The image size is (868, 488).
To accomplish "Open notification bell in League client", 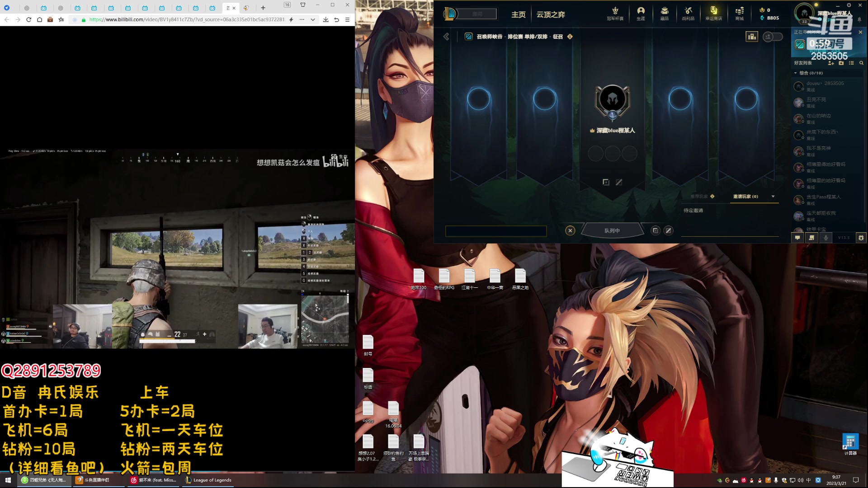I will click(x=859, y=19).
